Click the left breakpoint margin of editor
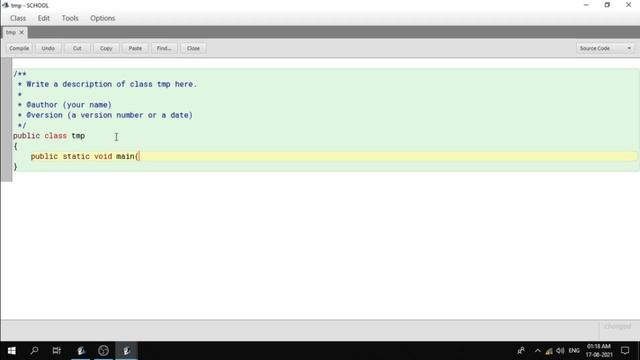The image size is (640, 360). (x=6, y=119)
